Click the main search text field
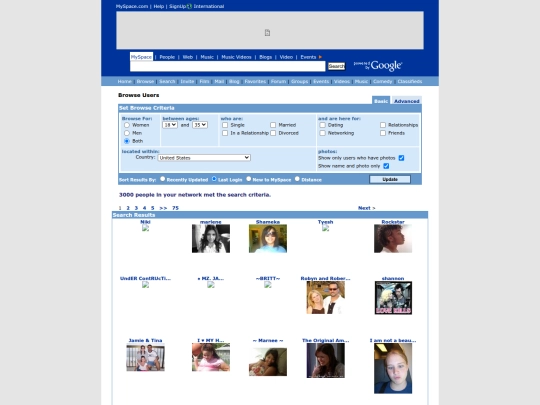This screenshot has height=405, width=540. [228, 66]
